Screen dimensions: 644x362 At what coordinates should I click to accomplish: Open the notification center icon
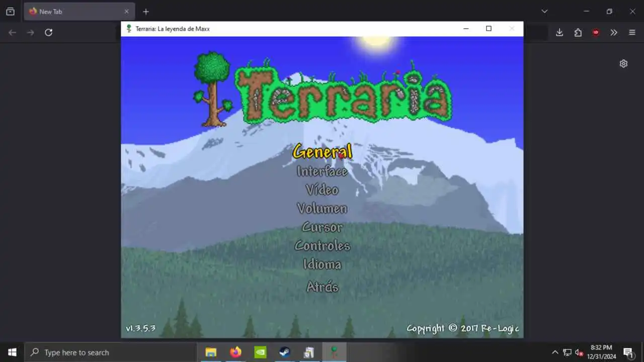628,352
